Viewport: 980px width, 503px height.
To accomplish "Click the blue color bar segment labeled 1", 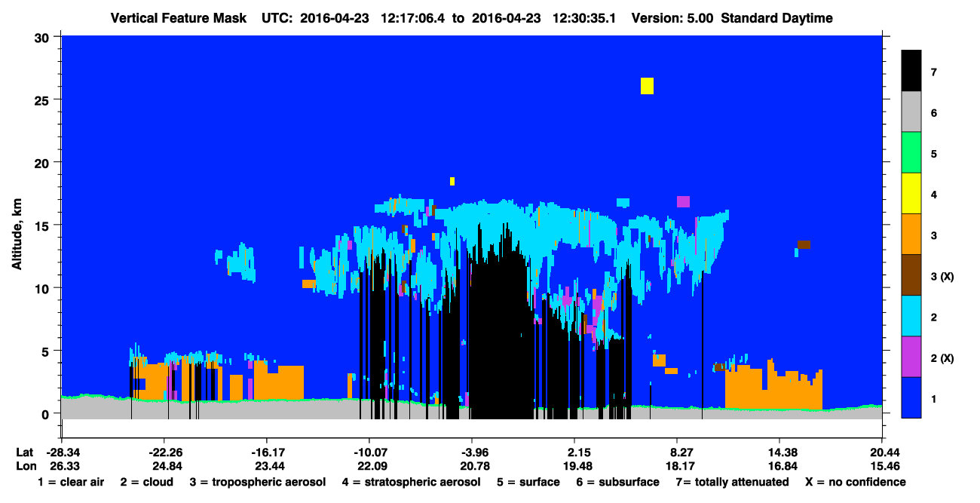I will 911,397.
